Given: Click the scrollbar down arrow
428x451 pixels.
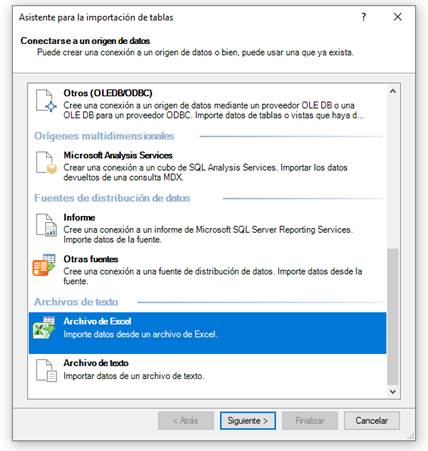Looking at the screenshot, I should [393, 391].
